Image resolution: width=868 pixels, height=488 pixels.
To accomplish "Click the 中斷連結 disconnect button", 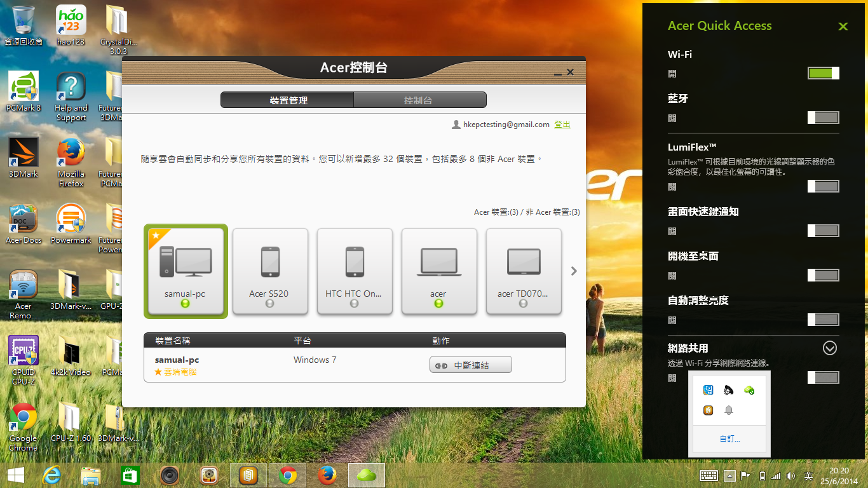I will pyautogui.click(x=470, y=364).
